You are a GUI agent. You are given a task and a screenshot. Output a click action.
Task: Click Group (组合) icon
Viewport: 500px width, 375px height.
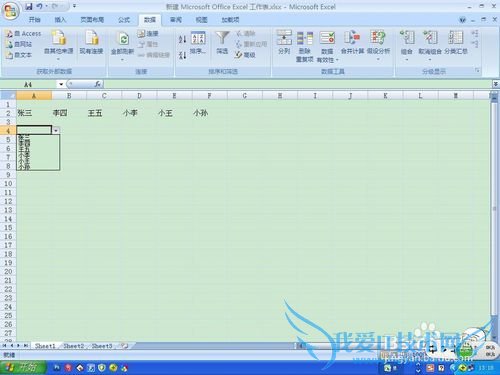point(407,38)
